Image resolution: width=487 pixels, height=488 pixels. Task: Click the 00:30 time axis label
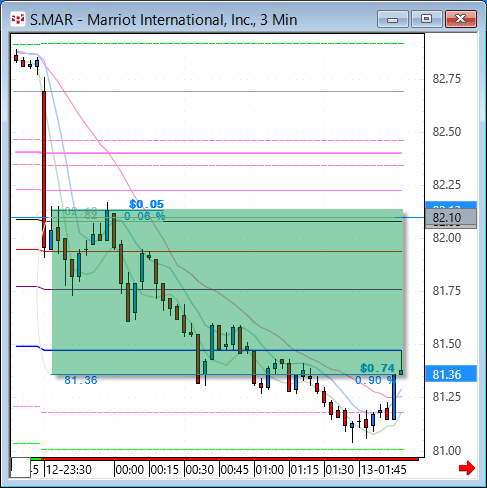tap(200, 470)
